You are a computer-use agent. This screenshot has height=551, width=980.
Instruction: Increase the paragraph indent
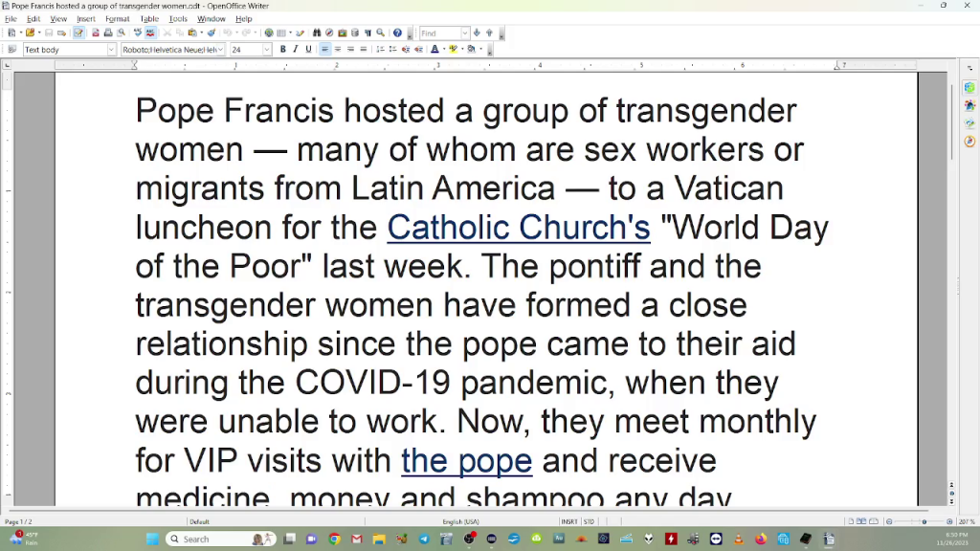(x=419, y=50)
